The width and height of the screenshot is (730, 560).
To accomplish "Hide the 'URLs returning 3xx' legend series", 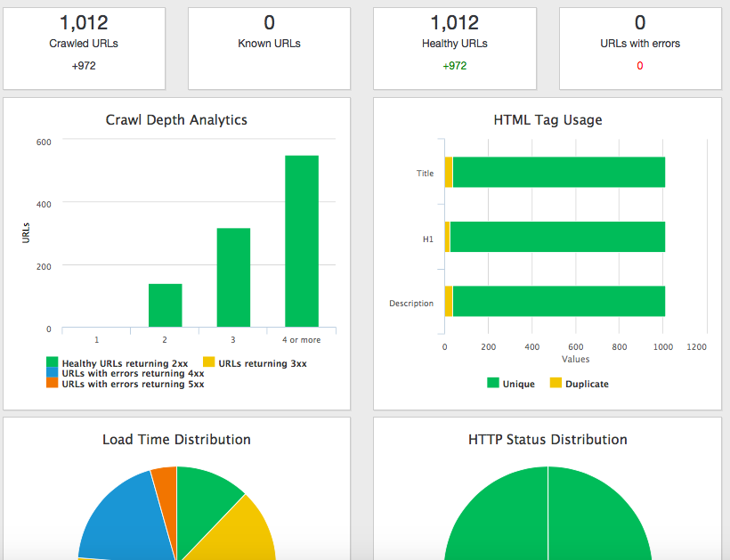I will (x=262, y=363).
